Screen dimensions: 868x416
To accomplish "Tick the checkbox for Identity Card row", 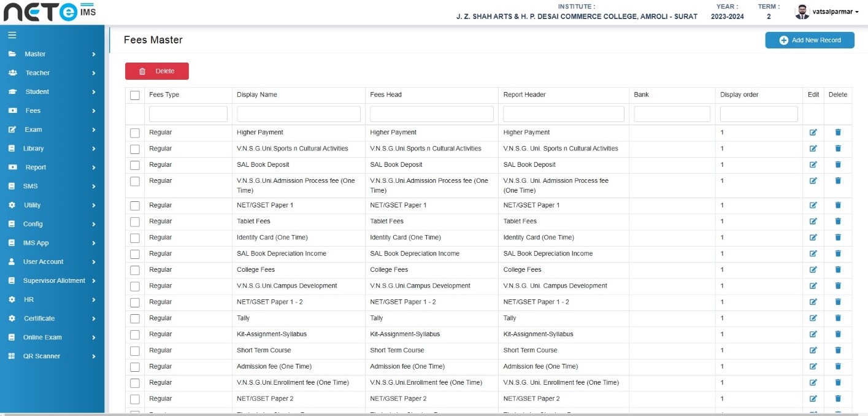I will click(135, 237).
